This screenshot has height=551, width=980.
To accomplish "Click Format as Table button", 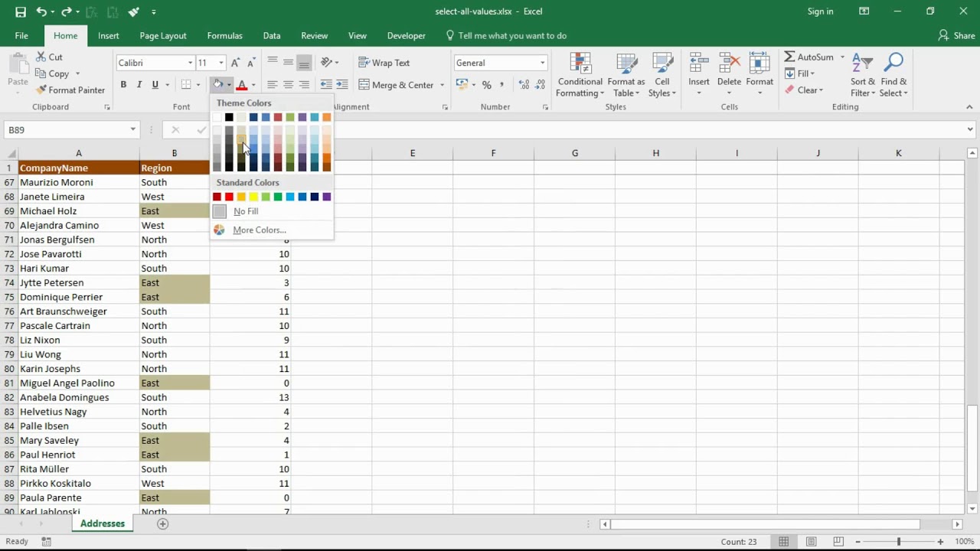I will pyautogui.click(x=626, y=75).
